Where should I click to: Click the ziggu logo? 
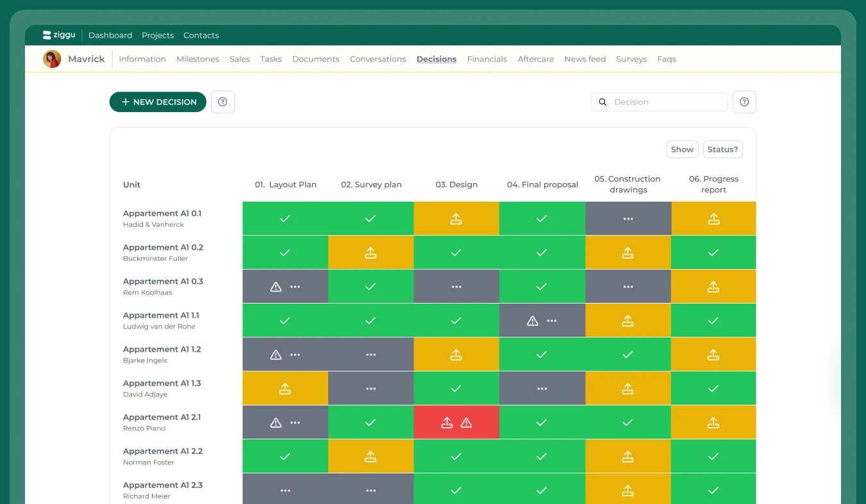[x=59, y=35]
